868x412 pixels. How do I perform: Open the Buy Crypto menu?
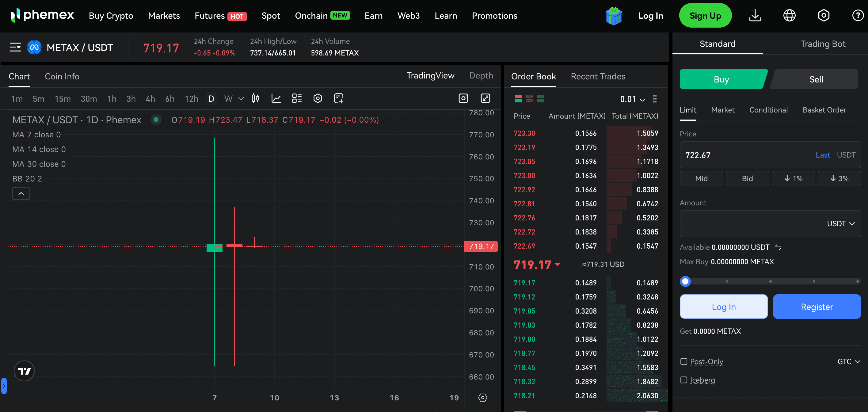(x=111, y=16)
